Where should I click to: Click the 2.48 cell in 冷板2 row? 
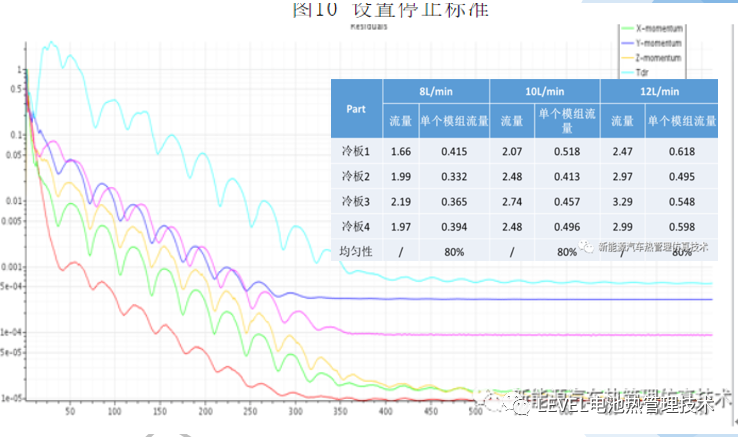pyautogui.click(x=512, y=177)
